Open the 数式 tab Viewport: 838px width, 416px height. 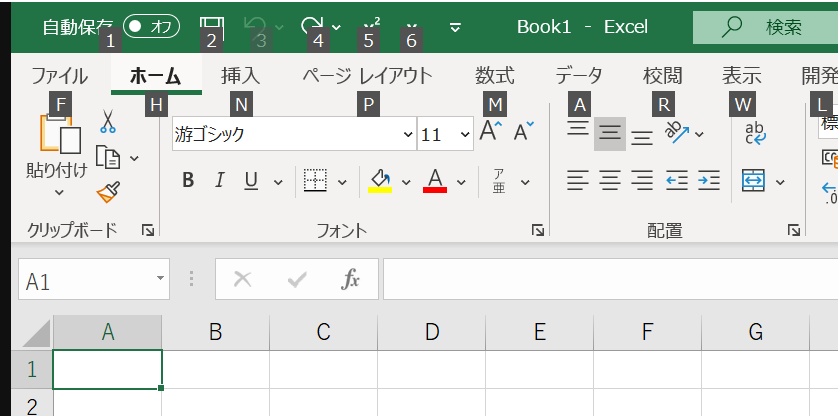click(x=495, y=76)
